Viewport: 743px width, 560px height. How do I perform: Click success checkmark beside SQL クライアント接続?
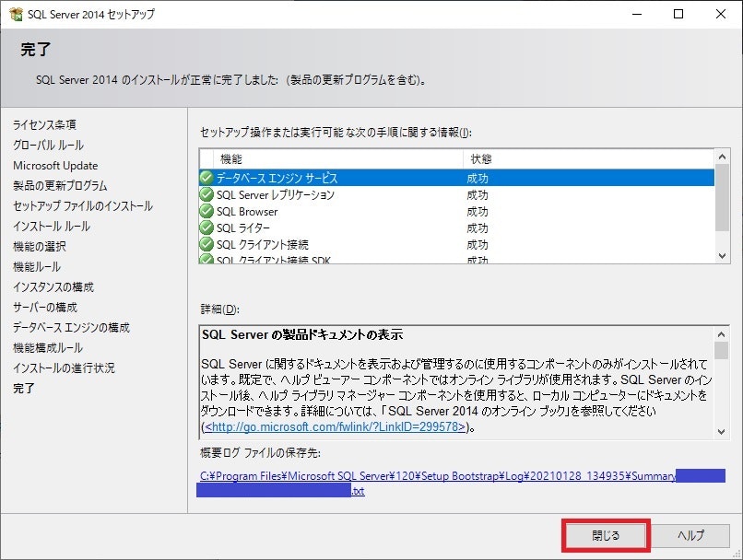coord(206,244)
